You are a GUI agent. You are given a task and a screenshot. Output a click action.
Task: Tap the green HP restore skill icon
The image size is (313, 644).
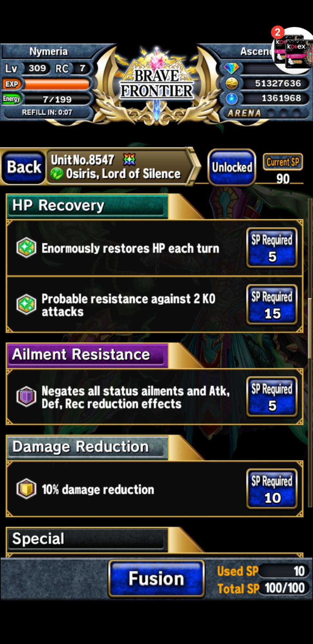pyautogui.click(x=26, y=248)
